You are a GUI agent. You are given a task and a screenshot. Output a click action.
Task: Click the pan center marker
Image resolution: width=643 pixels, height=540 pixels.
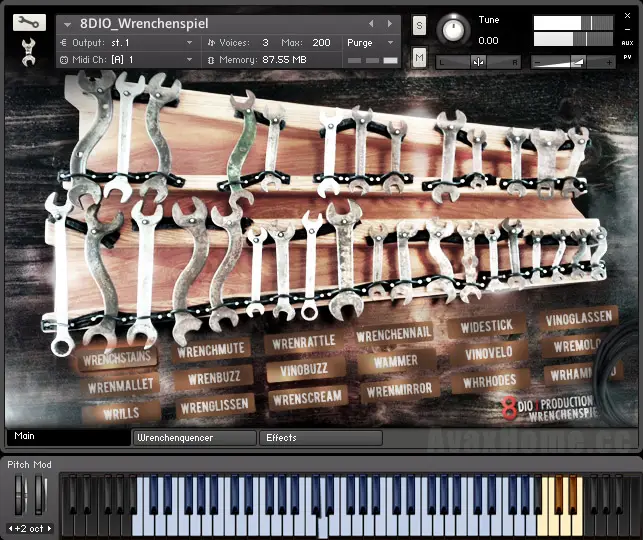[478, 62]
